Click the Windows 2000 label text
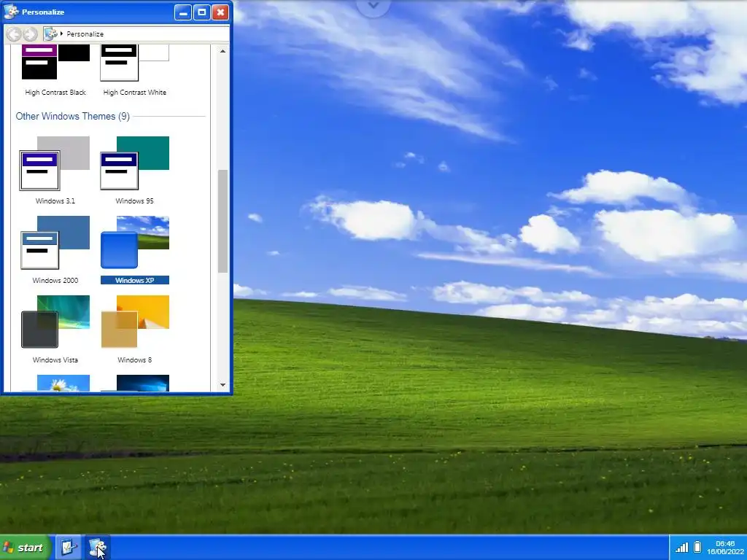 [55, 281]
